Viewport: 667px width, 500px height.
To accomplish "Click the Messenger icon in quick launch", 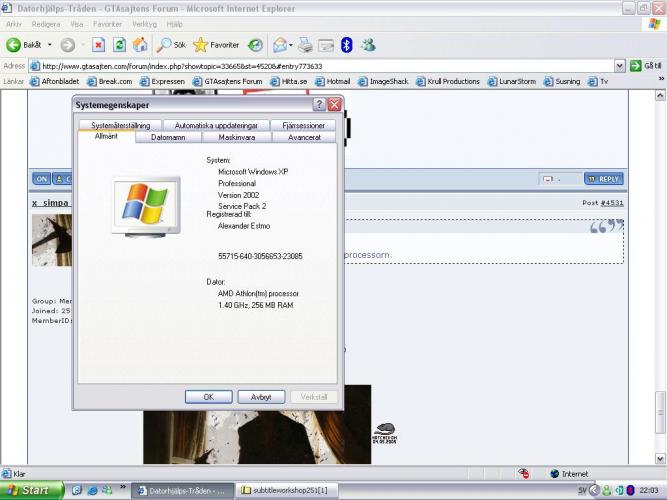I will pyautogui.click(x=107, y=490).
